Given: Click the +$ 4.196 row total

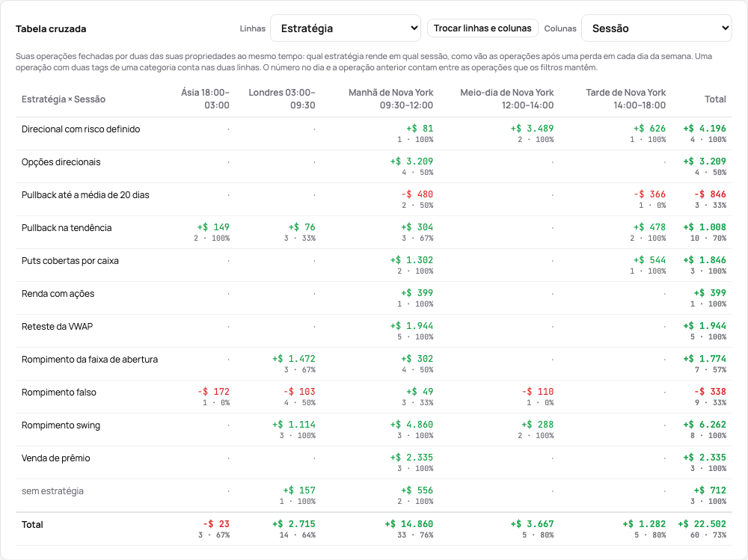Looking at the screenshot, I should (704, 129).
